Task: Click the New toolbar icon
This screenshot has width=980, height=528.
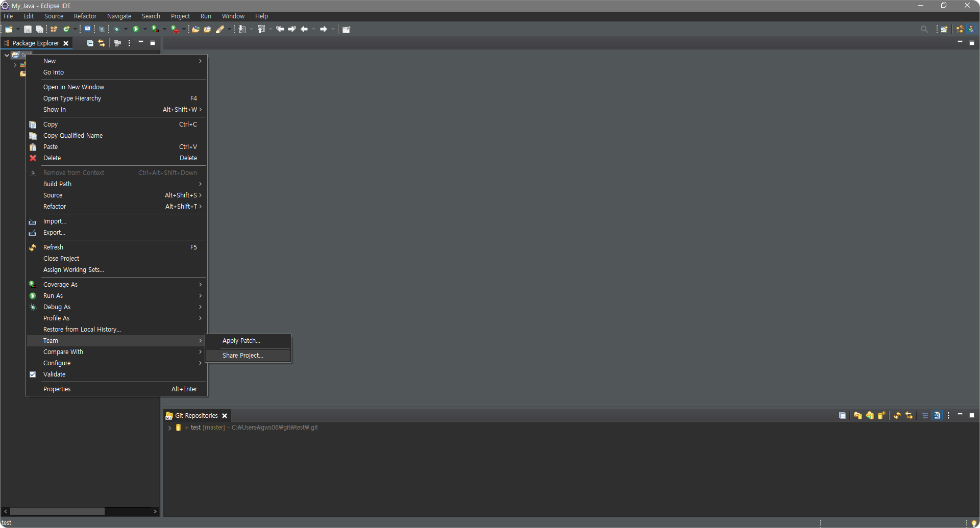Action: pos(9,30)
